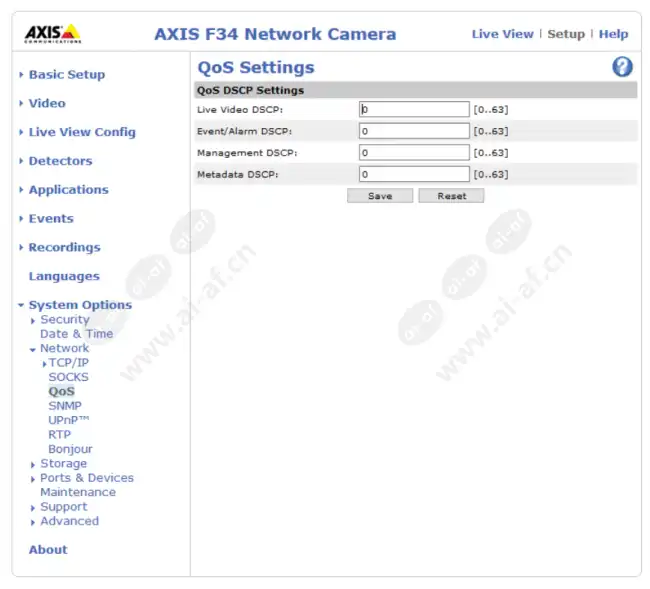
Task: Focus the Metadata DSCP field
Action: 414,174
